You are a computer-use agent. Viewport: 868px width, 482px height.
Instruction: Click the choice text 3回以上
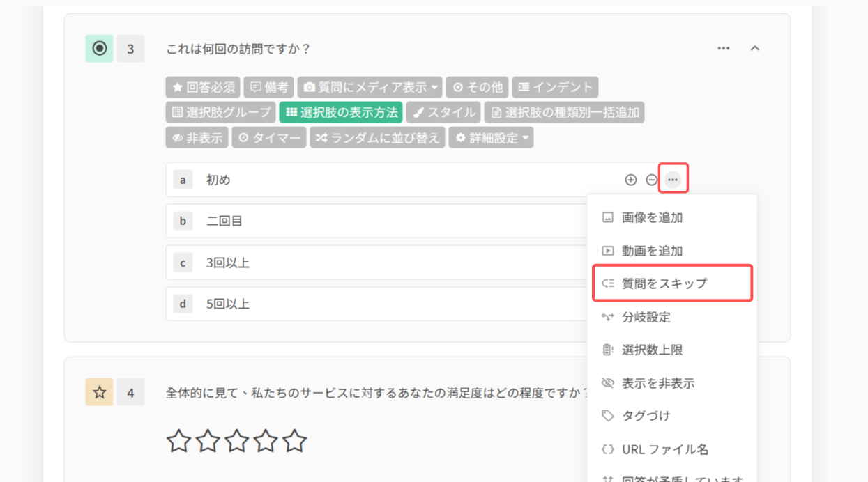click(228, 263)
